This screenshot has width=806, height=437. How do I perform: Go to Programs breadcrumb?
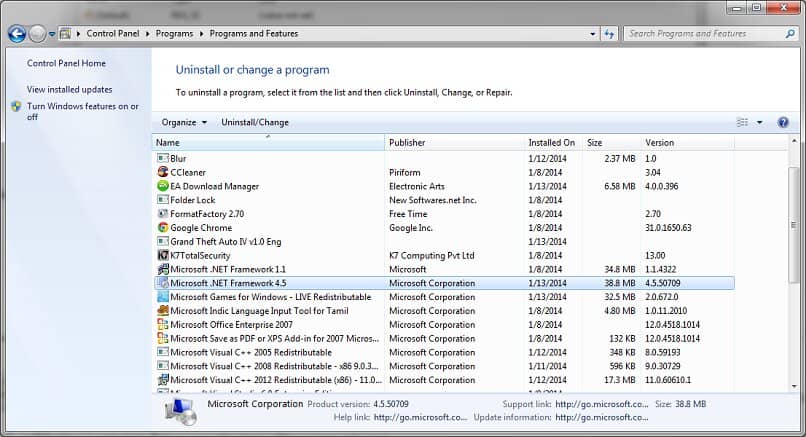[x=174, y=33]
